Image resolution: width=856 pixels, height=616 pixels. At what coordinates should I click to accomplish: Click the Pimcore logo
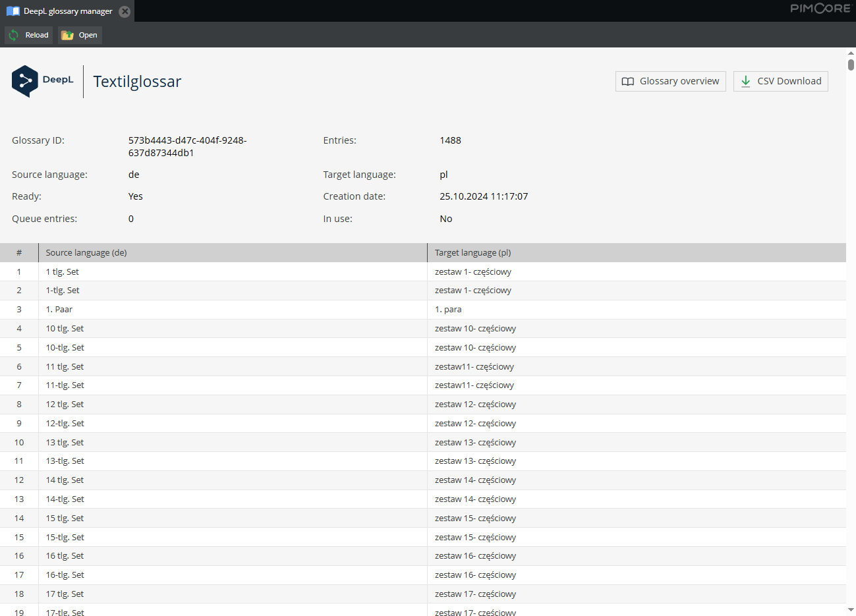820,9
